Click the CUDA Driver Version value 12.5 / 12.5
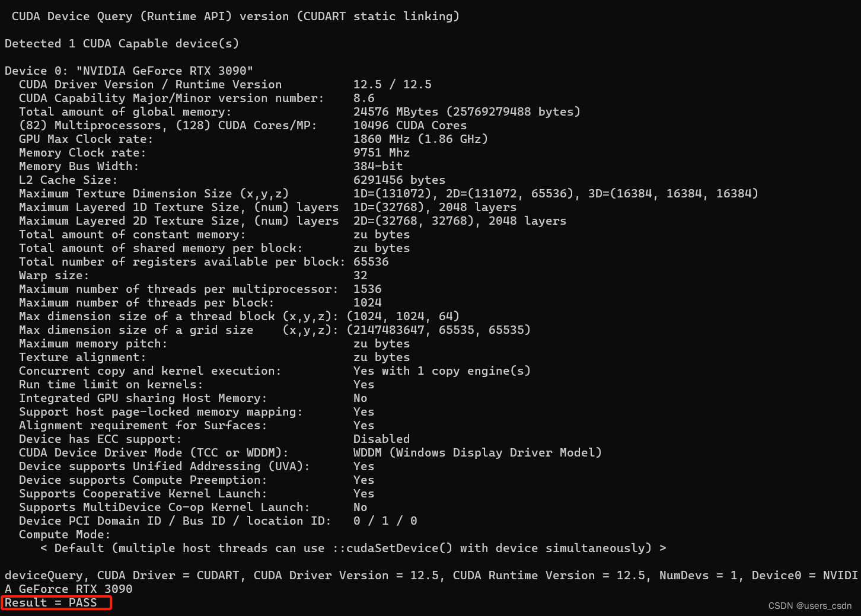Viewport: 861px width, 616px height. 392,84
